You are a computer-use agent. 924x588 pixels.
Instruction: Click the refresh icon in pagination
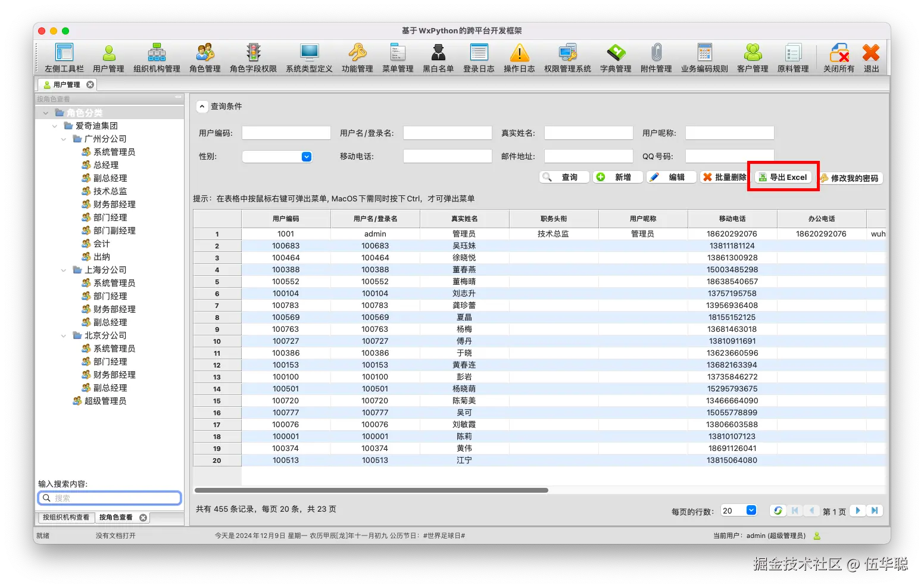click(x=778, y=511)
